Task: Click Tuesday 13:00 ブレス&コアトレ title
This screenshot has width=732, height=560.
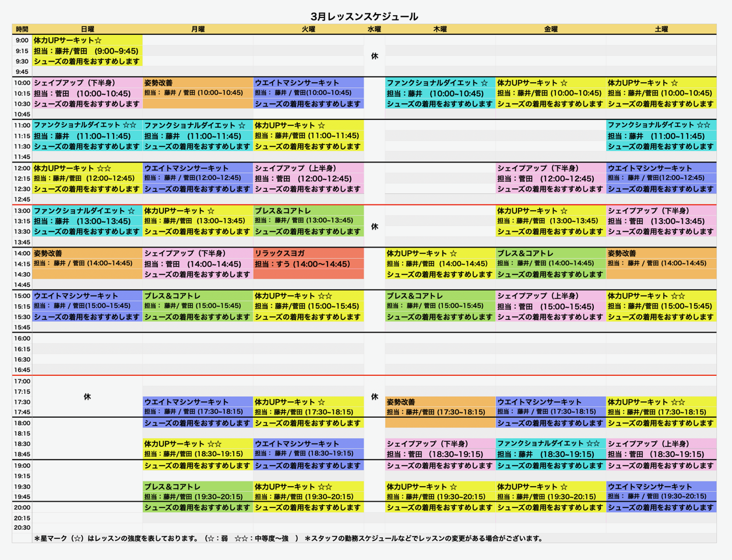Action: (x=283, y=211)
